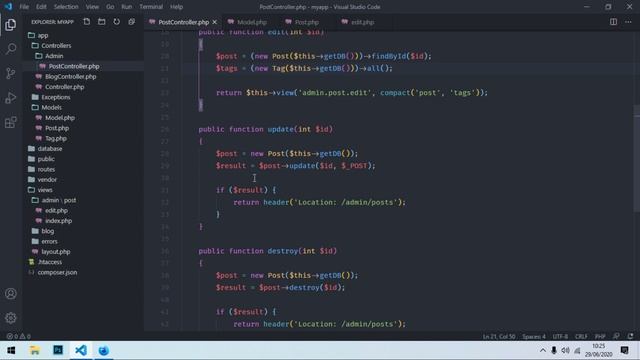Refresh the explorer tree
The width and height of the screenshot is (640, 360).
click(x=116, y=22)
